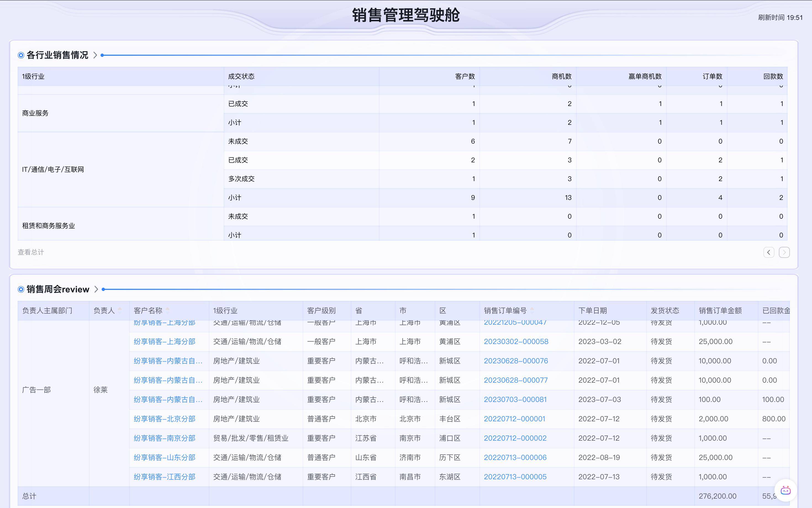Expand 销售周会review chevron
The width and height of the screenshot is (812, 508).
[96, 289]
